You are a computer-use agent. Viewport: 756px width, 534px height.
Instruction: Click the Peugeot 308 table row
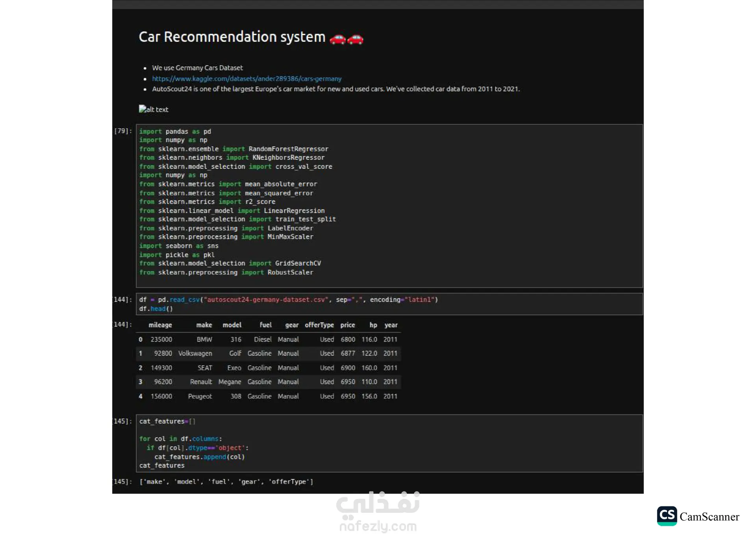pyautogui.click(x=268, y=396)
